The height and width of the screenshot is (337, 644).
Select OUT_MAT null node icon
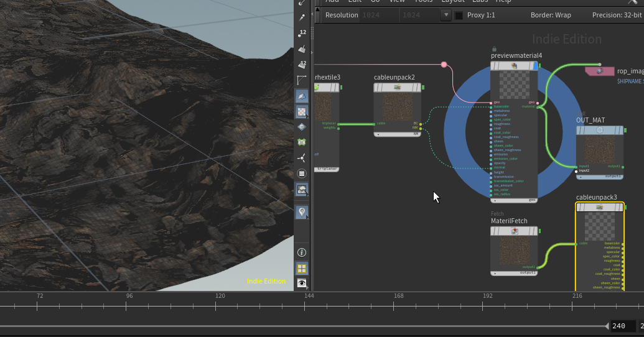pyautogui.click(x=600, y=130)
